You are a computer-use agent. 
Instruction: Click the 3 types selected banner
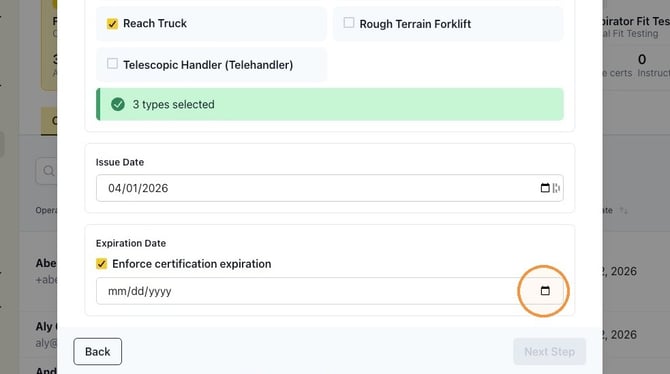(329, 104)
